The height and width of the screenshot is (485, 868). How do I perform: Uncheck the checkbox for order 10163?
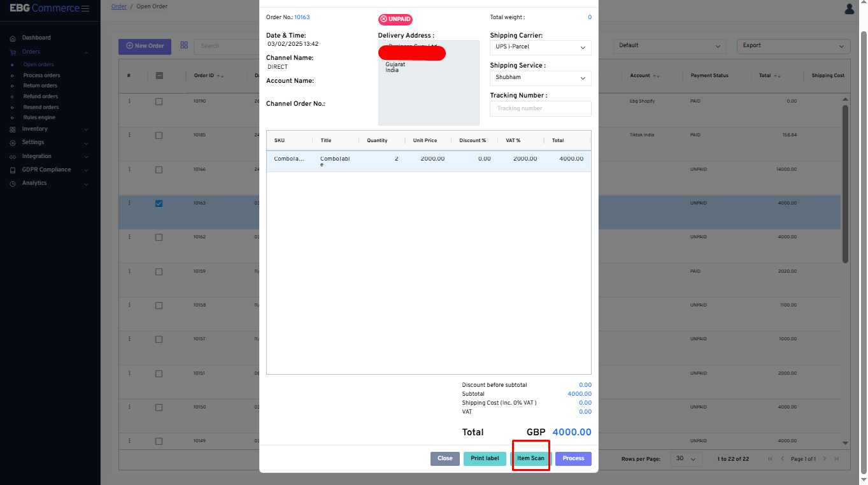[159, 203]
